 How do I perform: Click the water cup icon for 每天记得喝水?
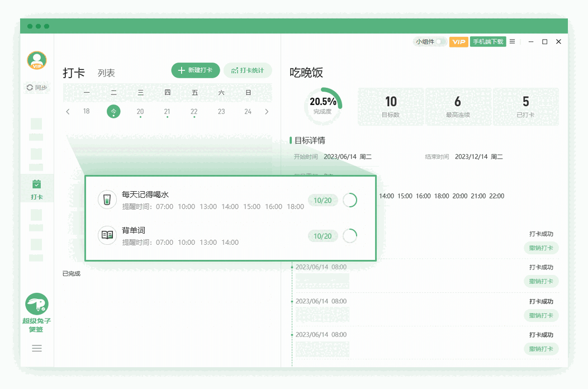point(107,200)
